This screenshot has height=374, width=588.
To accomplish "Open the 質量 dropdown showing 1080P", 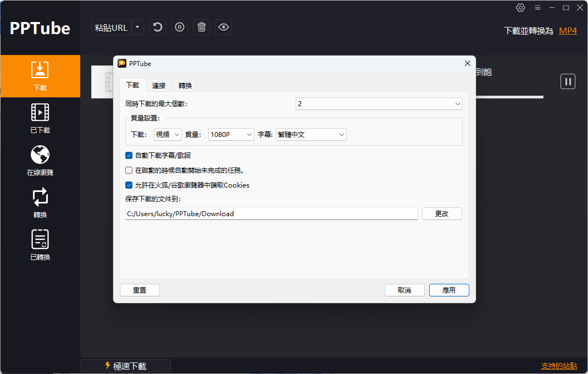I will [231, 134].
